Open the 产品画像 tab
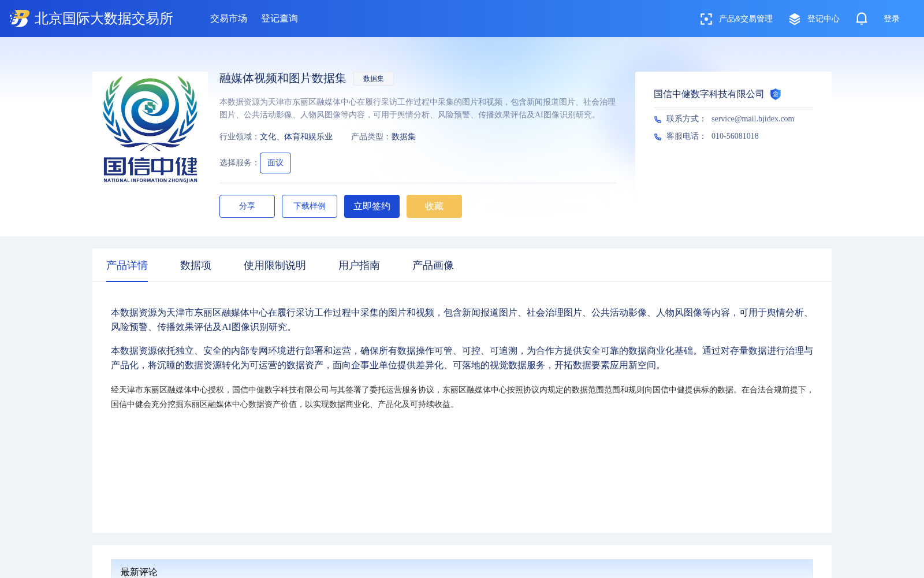 [x=433, y=265]
